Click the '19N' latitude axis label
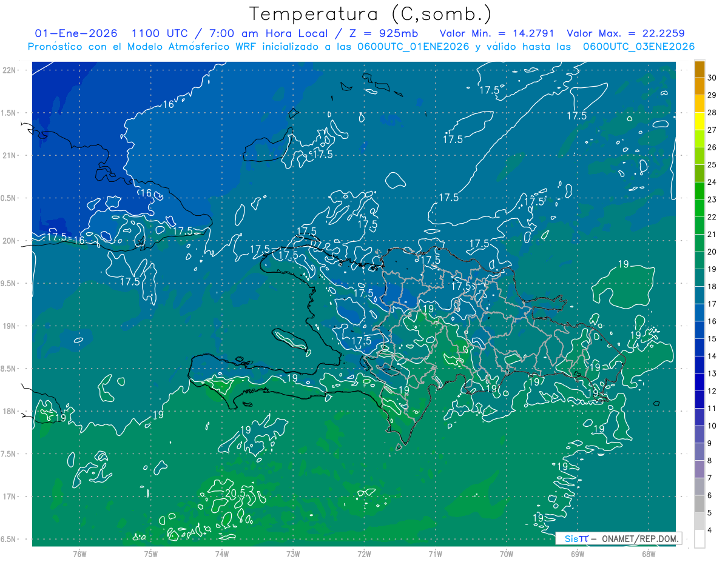 [x=9, y=326]
